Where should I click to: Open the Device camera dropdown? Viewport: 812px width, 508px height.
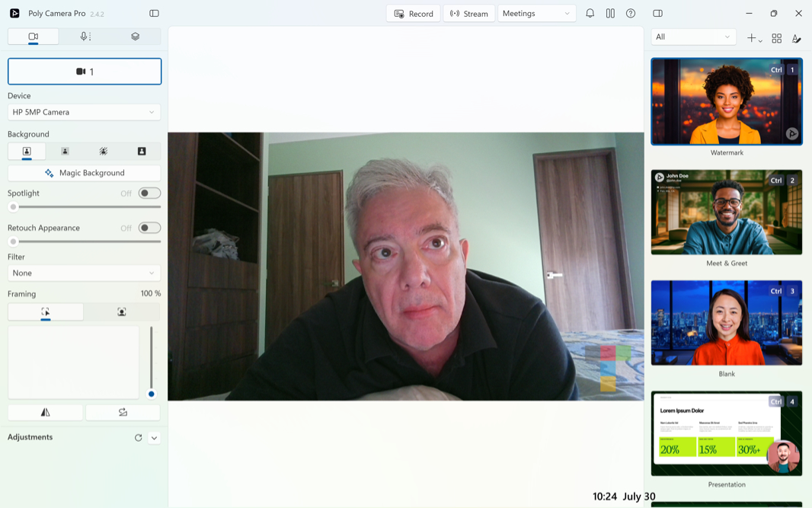coord(84,112)
